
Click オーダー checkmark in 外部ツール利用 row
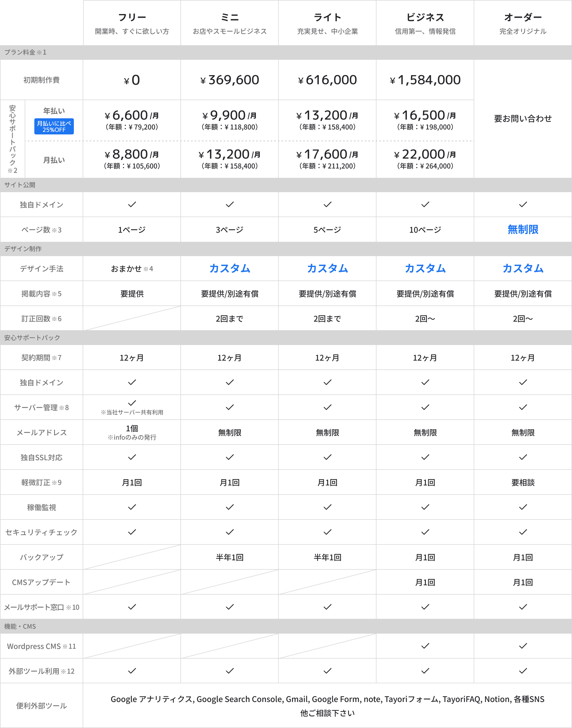point(523,671)
